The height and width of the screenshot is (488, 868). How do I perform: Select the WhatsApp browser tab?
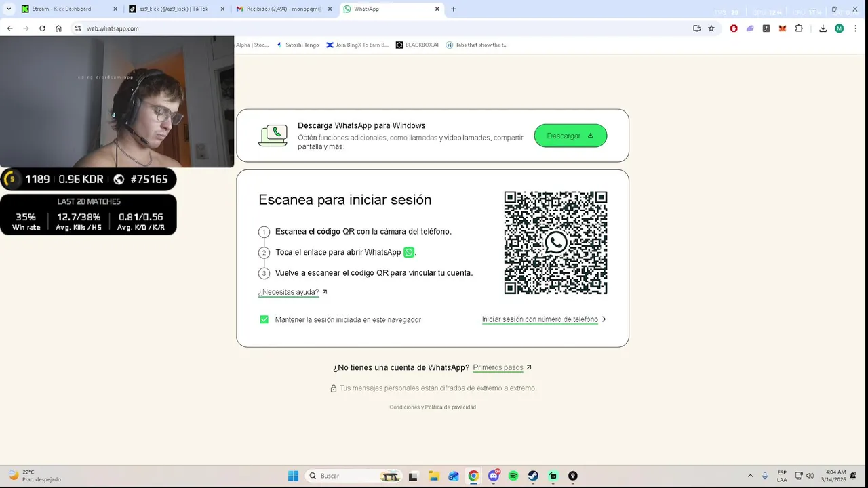click(391, 9)
